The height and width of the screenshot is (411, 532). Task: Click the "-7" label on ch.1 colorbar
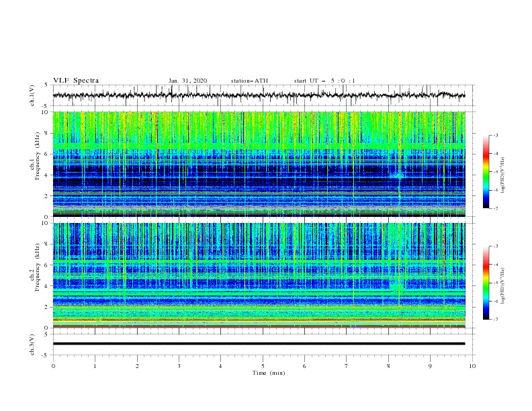point(495,208)
